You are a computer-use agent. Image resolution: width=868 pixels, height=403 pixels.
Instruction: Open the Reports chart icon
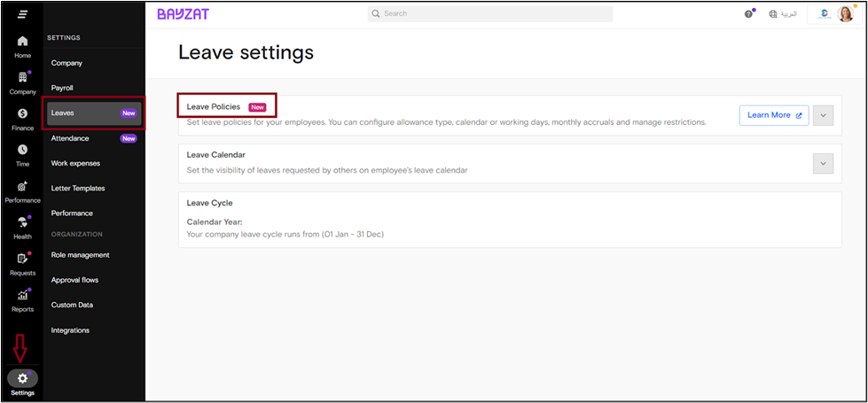22,295
